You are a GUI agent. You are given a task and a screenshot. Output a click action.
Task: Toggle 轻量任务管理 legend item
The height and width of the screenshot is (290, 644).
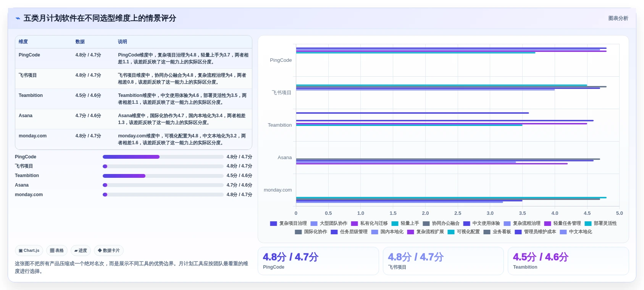562,224
